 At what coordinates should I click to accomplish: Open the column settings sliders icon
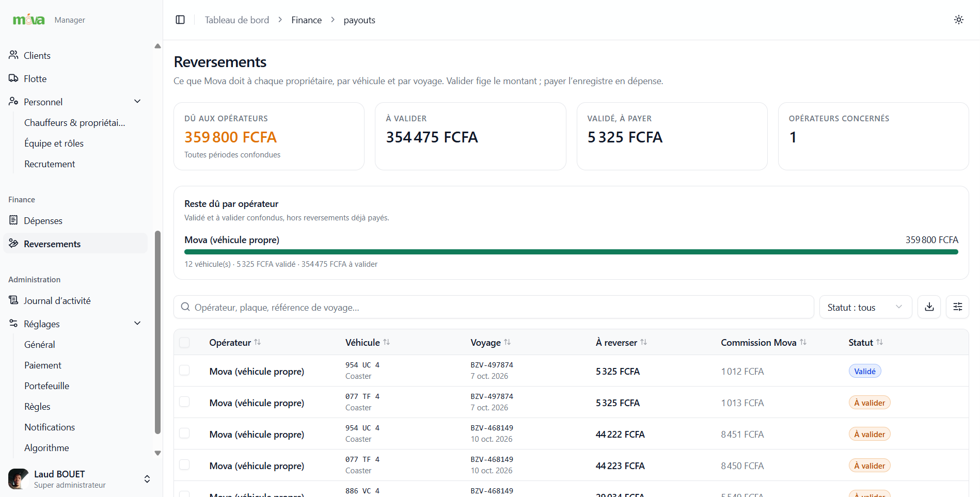pyautogui.click(x=958, y=307)
